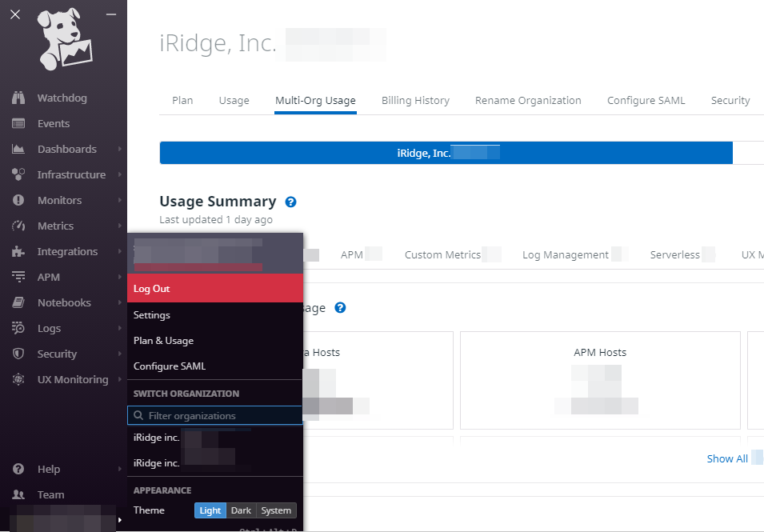The image size is (764, 532).
Task: Expand the Monitors submenu arrow
Action: coord(119,200)
